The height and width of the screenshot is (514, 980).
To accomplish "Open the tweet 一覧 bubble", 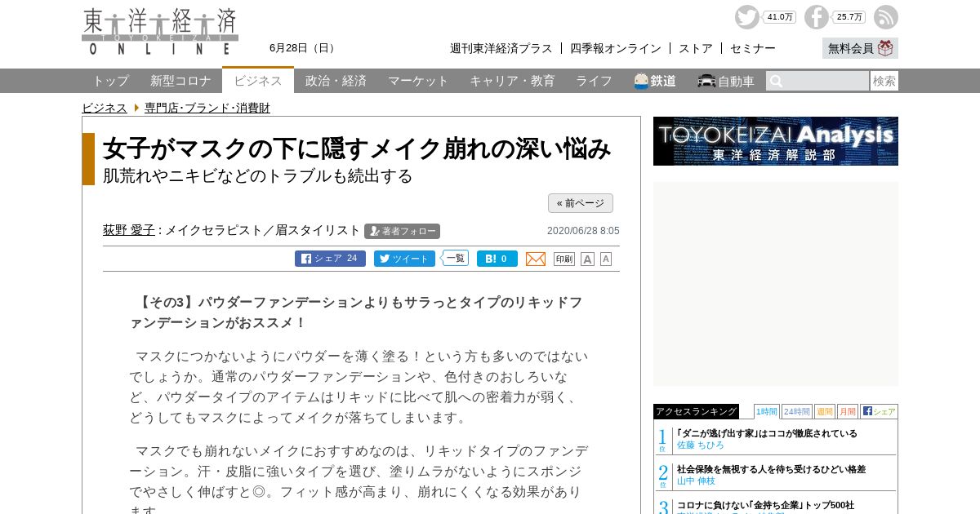I will 456,258.
